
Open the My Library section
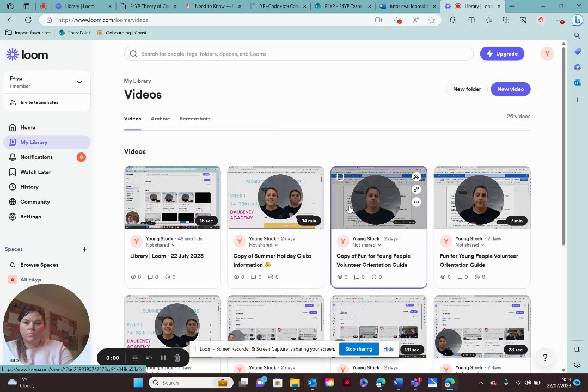[47, 142]
